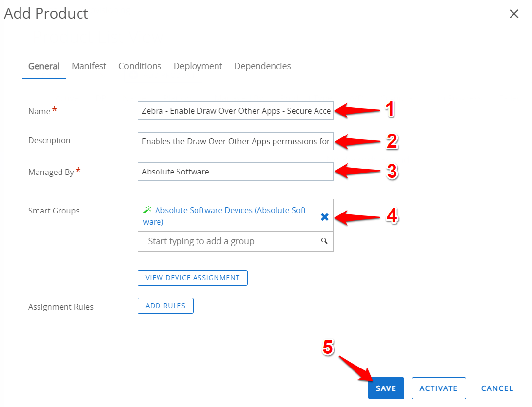Click View Device Assignment button

coord(193,278)
